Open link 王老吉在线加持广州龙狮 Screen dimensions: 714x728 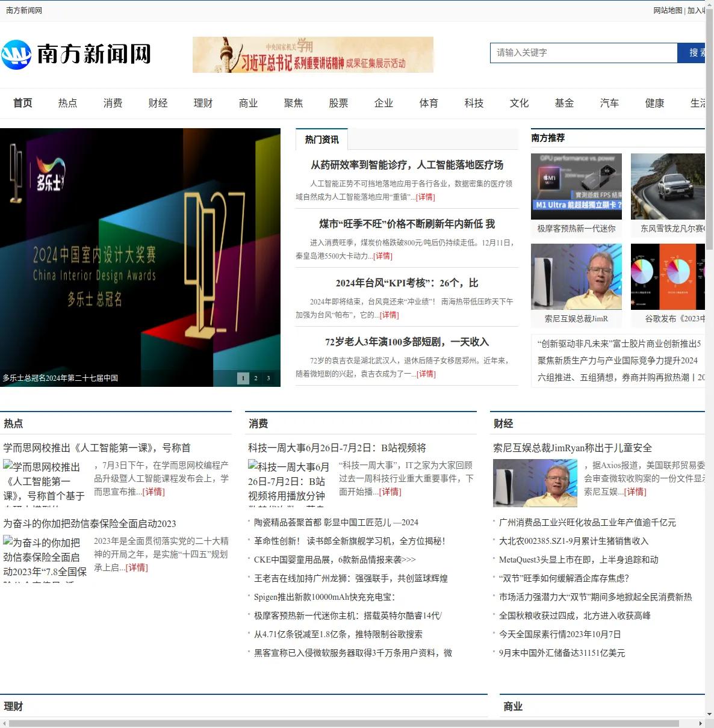pos(351,578)
